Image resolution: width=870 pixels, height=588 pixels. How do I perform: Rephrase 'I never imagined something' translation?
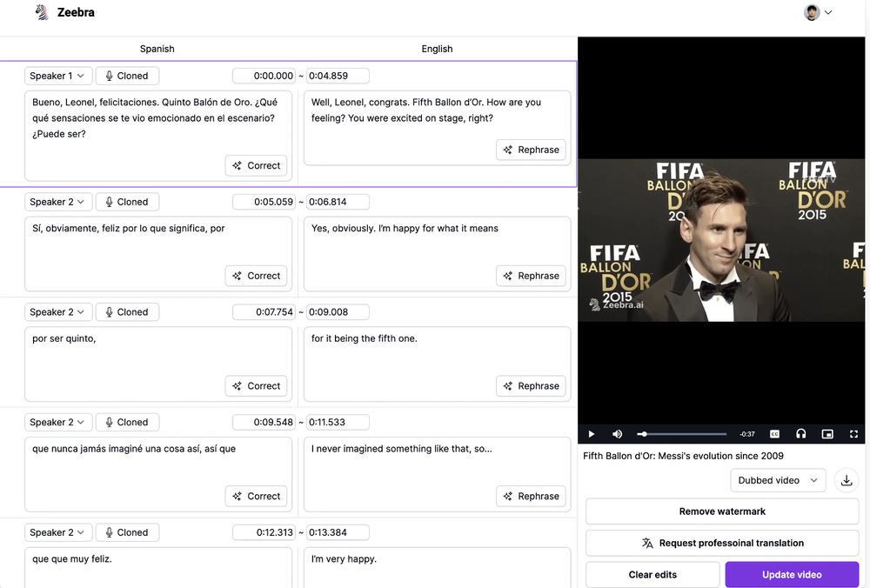point(531,496)
